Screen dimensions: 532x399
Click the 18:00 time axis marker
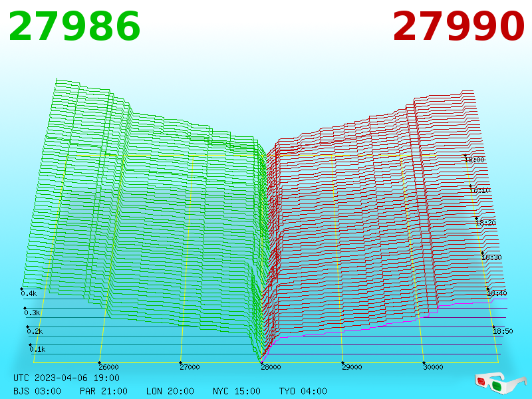(474, 160)
